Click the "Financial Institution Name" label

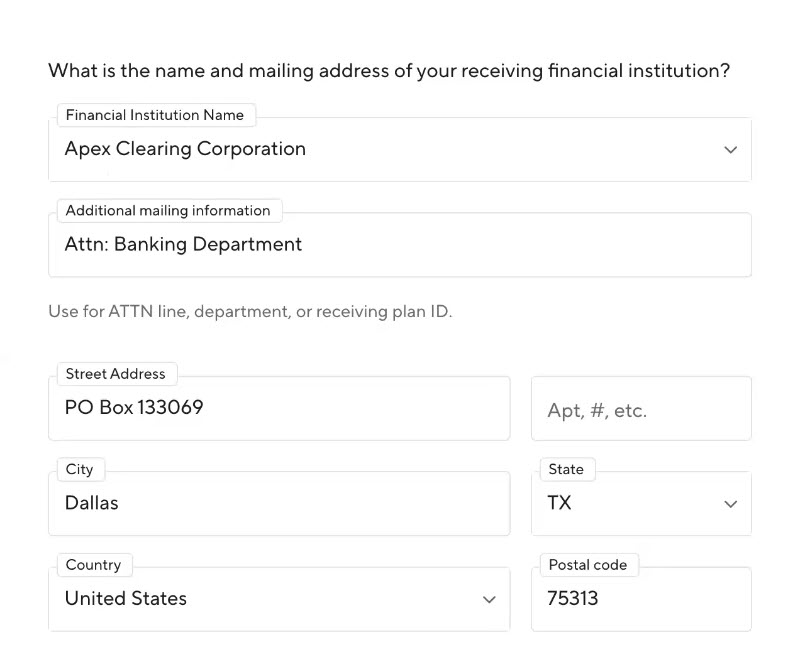point(155,115)
